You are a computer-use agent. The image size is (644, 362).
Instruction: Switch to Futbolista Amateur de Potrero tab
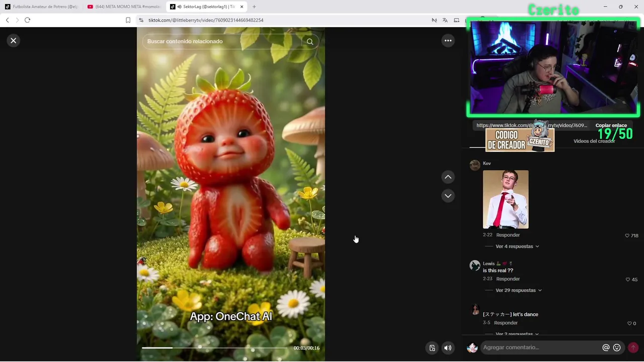41,7
